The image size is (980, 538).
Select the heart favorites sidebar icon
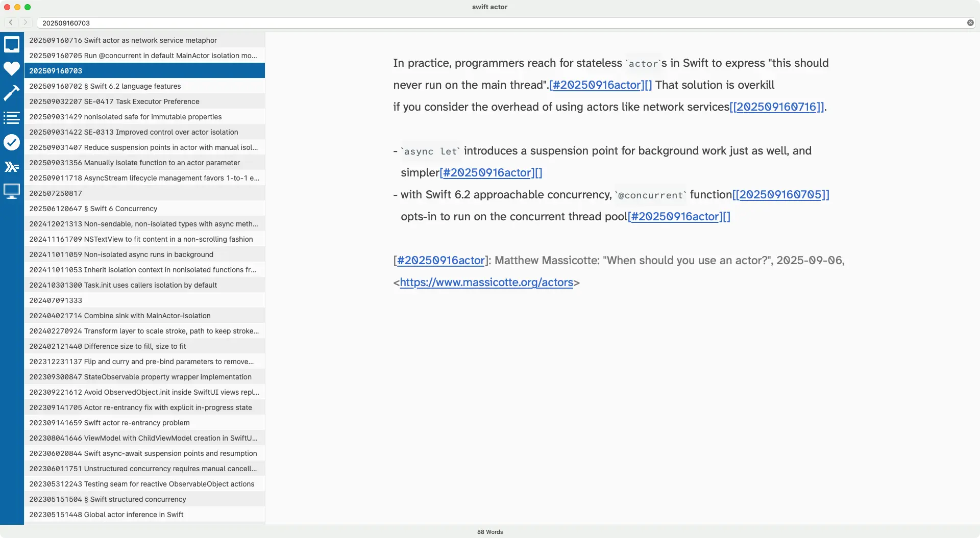(x=12, y=69)
